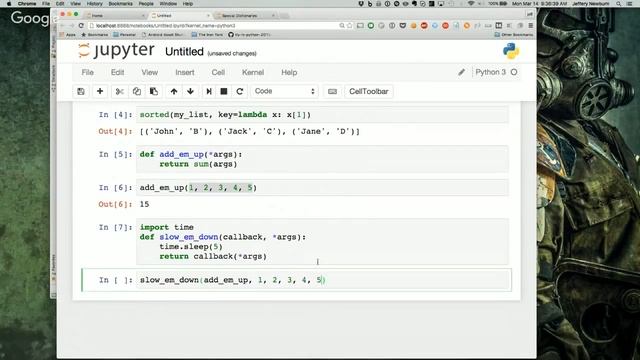
Task: Open the Jupyter Kernel menu
Action: point(253,72)
